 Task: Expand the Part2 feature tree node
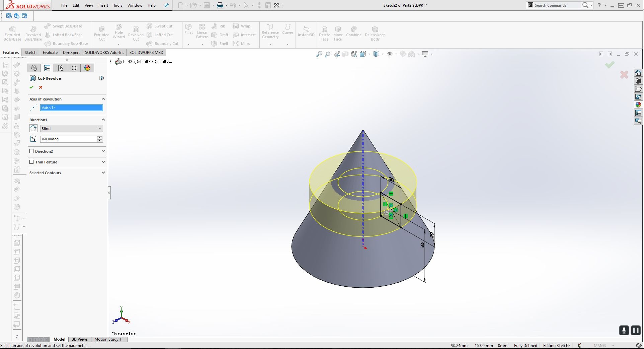[x=110, y=61]
